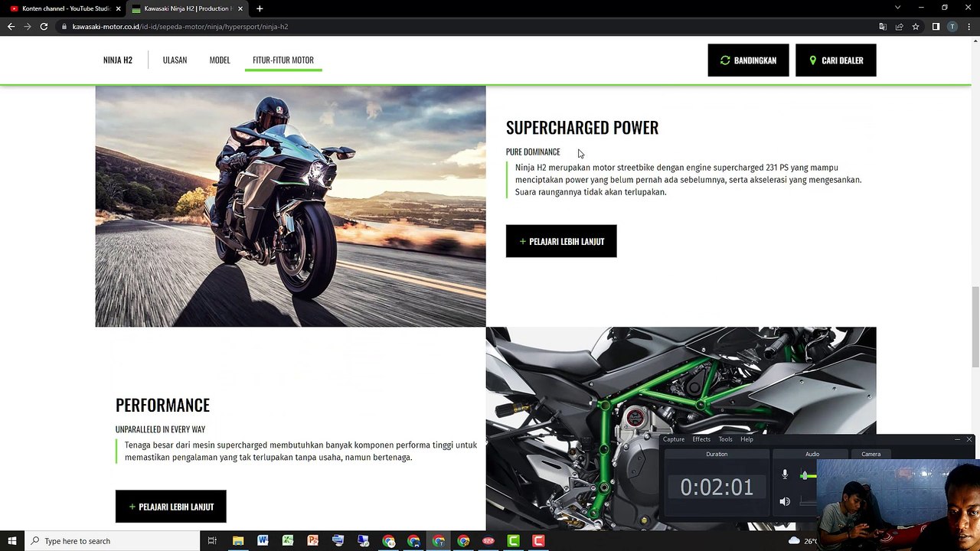Open the red Camtasia recorder taskbar icon

click(x=538, y=541)
